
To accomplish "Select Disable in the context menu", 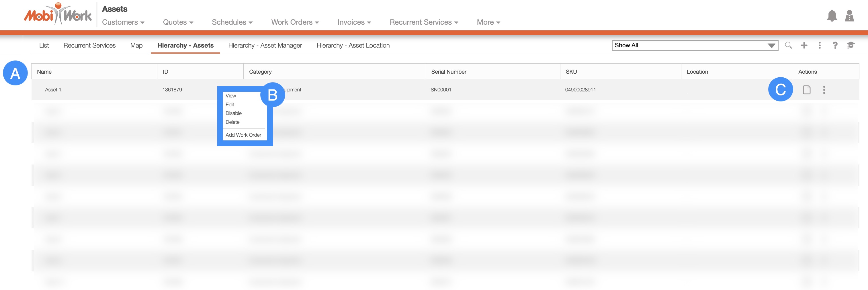I will pyautogui.click(x=234, y=113).
